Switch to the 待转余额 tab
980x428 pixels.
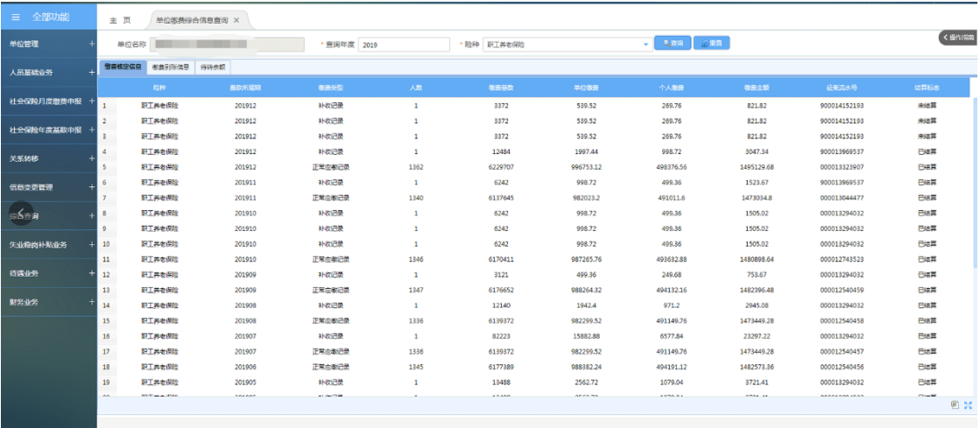[x=213, y=67]
